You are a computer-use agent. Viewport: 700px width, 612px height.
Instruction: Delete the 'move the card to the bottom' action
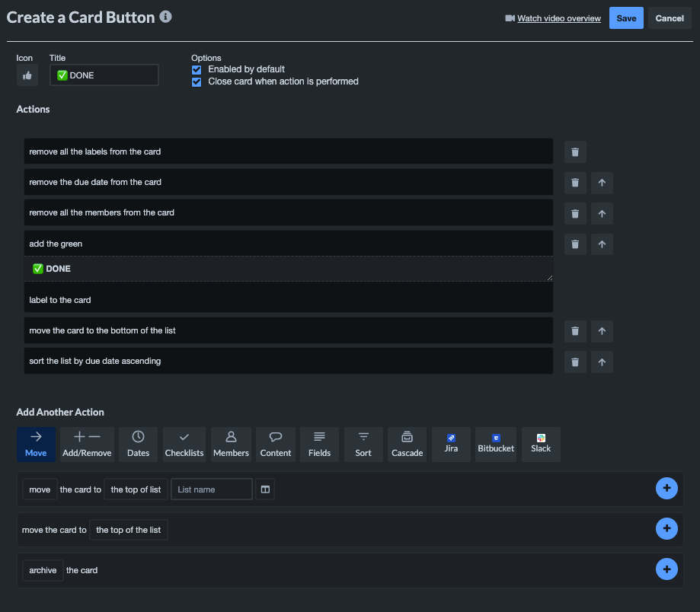[575, 331]
